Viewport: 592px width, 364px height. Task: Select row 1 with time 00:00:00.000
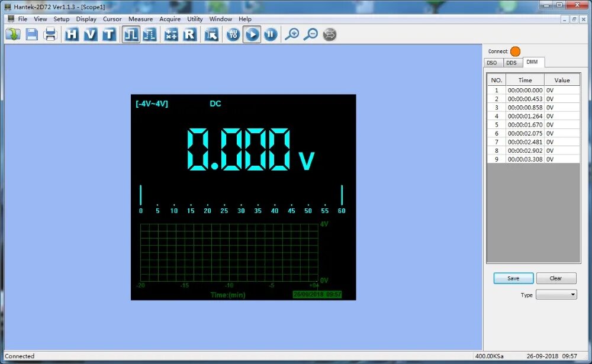pyautogui.click(x=533, y=90)
